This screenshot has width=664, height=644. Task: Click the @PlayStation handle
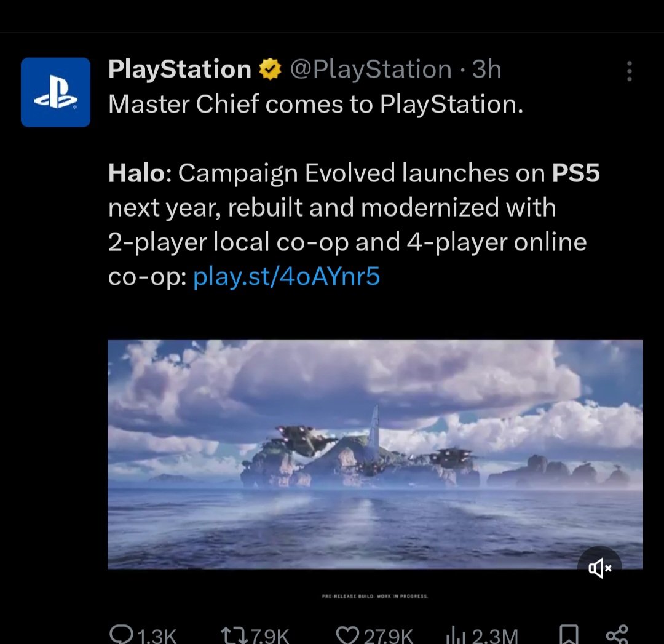point(371,69)
